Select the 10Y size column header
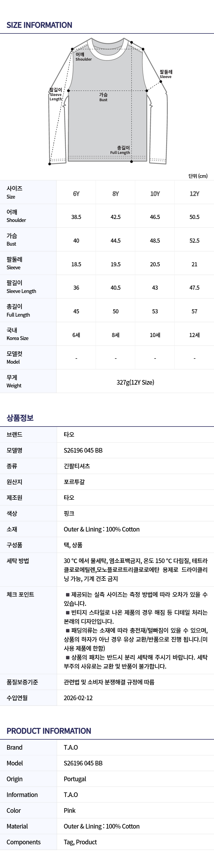The image size is (214, 868). 155,194
